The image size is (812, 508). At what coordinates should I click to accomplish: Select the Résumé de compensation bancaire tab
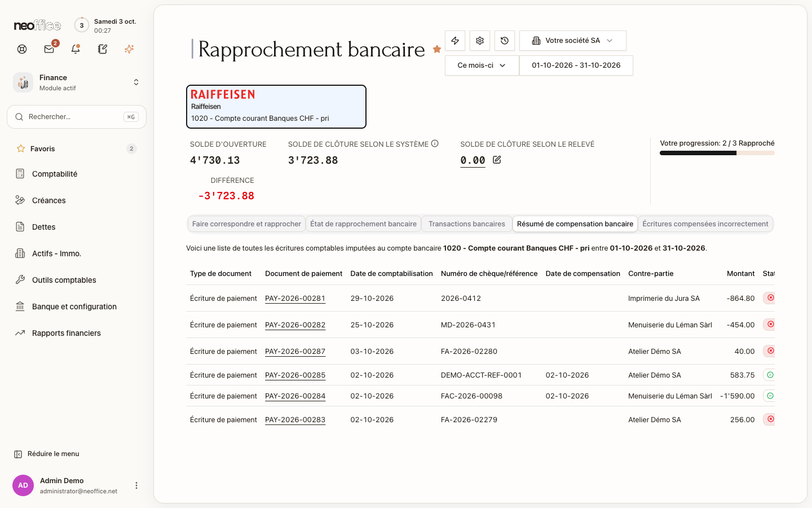click(575, 224)
